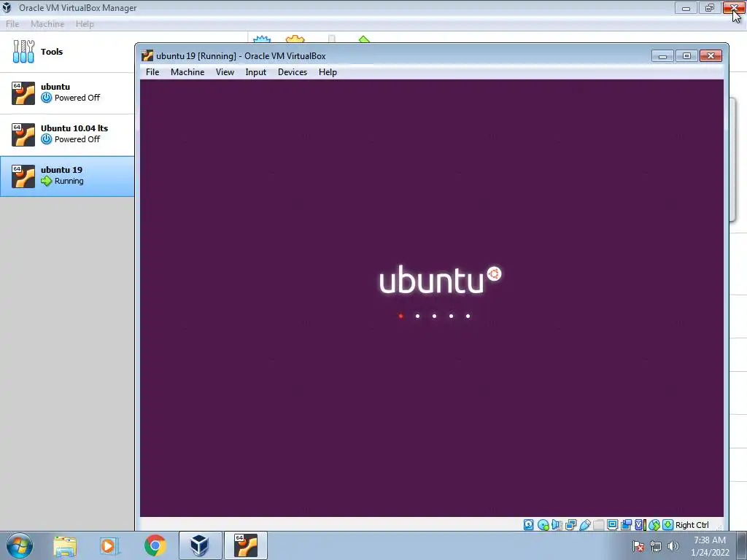Open Action Center flag in system tray
This screenshot has width=747, height=560.
click(638, 546)
